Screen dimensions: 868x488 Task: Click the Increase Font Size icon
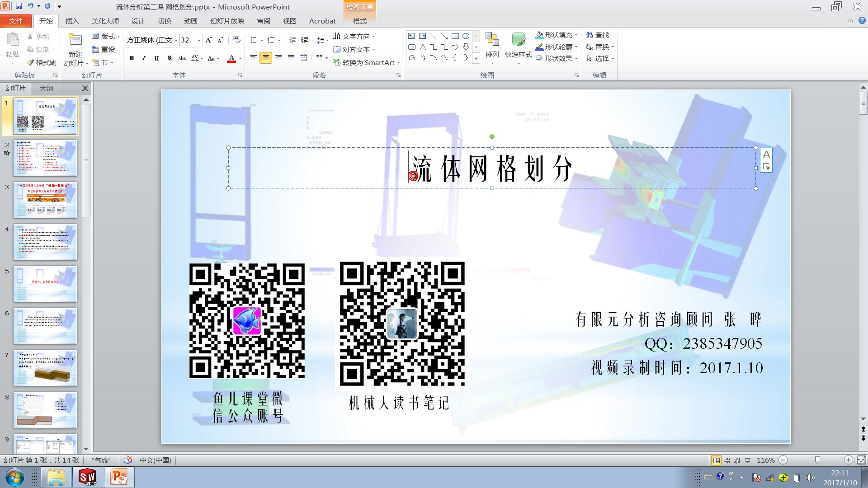208,40
